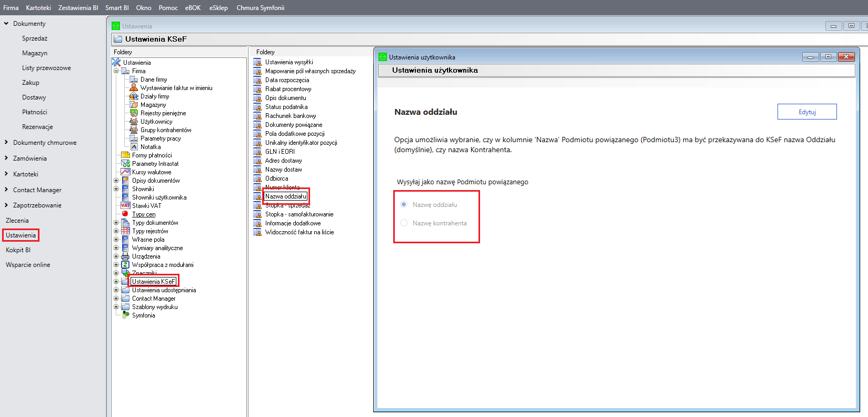Open Wsparcie online in sidebar
868x417 pixels.
[x=28, y=265]
